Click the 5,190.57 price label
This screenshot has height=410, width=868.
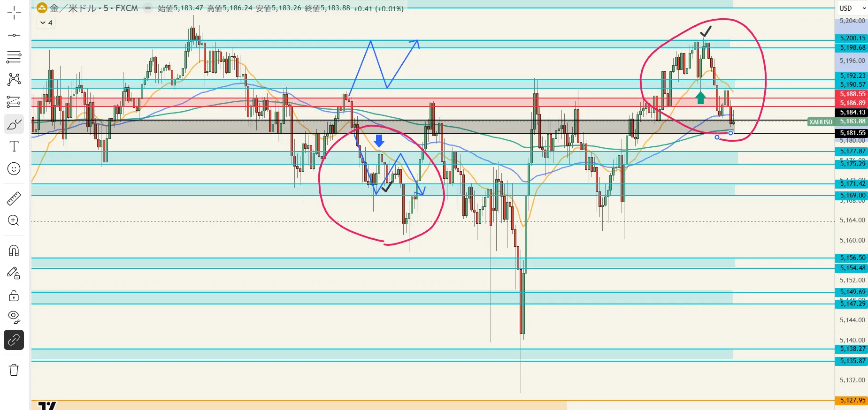853,84
